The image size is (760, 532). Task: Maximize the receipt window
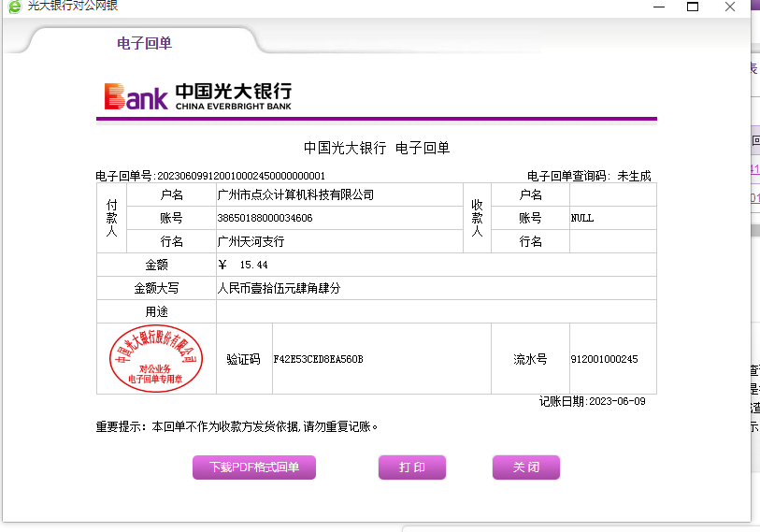pyautogui.click(x=693, y=7)
